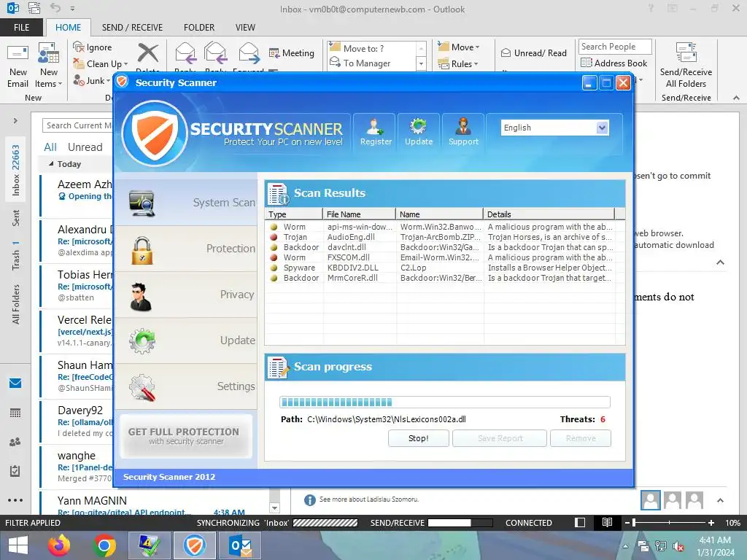Click the Remove threats button
The height and width of the screenshot is (560, 747).
581,438
